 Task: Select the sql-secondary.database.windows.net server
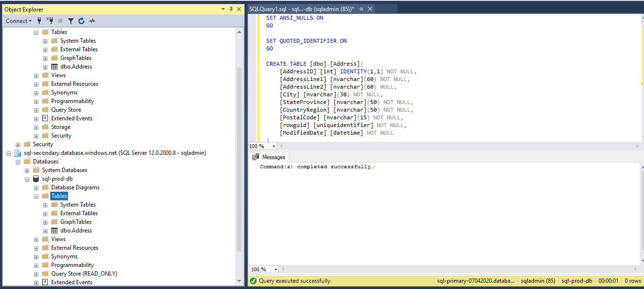[115, 153]
